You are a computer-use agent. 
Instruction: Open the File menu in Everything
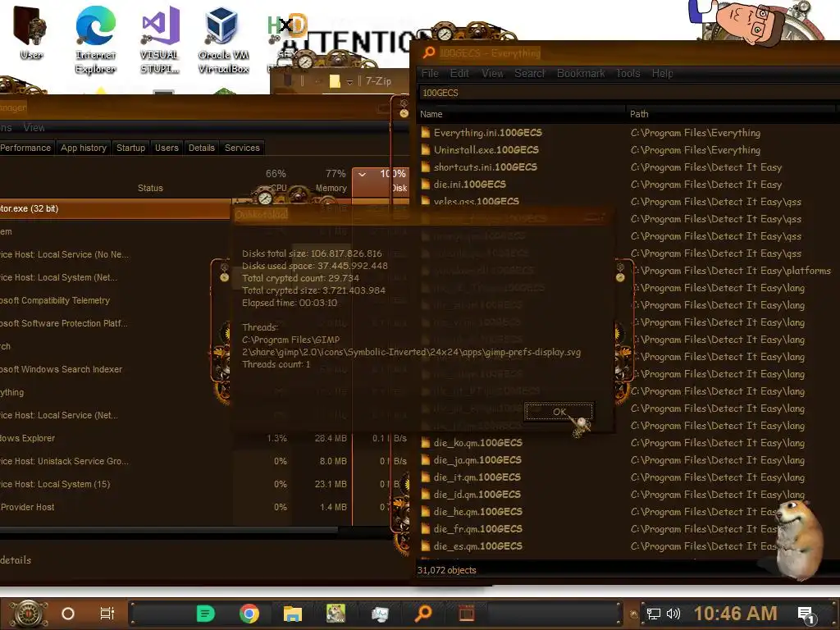pyautogui.click(x=430, y=73)
